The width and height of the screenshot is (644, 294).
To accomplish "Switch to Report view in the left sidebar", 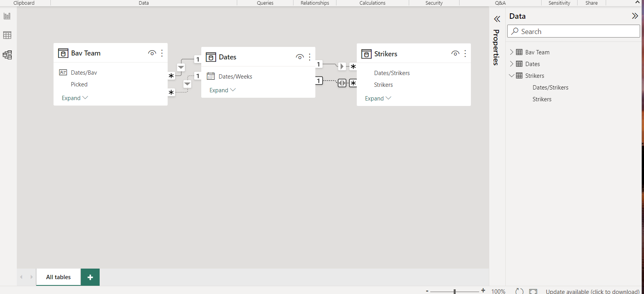I will pos(7,16).
